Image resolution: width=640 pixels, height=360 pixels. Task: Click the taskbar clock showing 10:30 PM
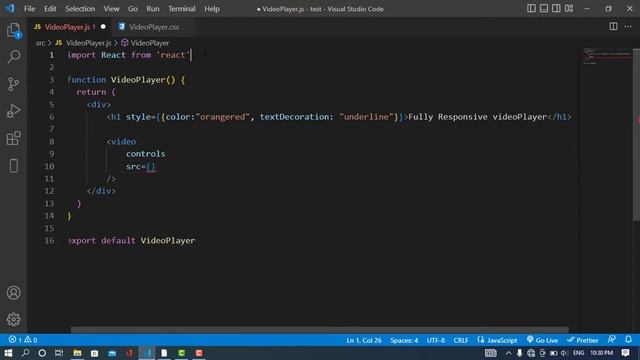click(601, 353)
